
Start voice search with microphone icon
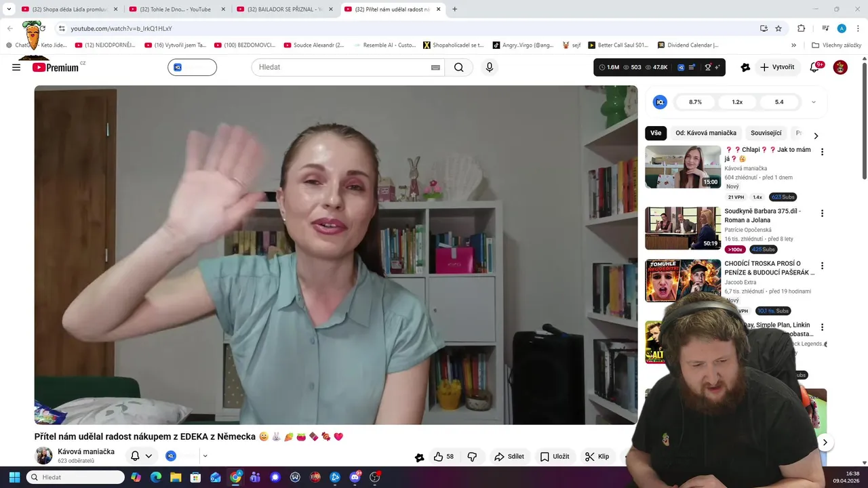489,67
